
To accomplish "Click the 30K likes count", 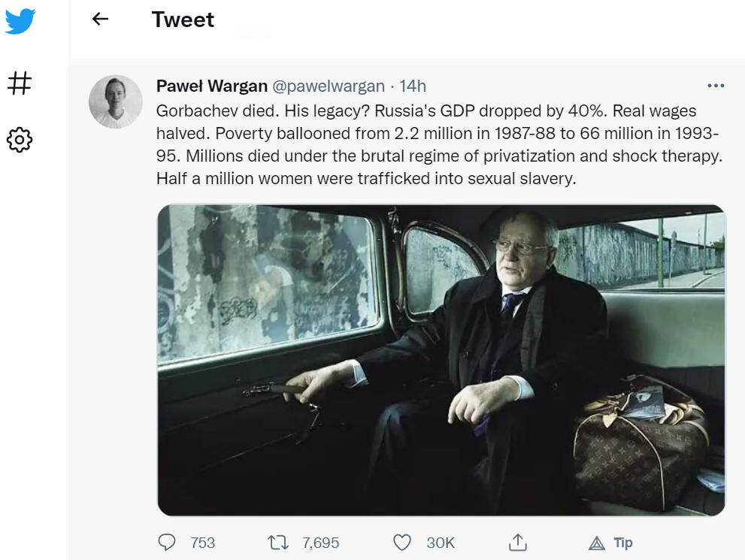I will pyautogui.click(x=441, y=543).
